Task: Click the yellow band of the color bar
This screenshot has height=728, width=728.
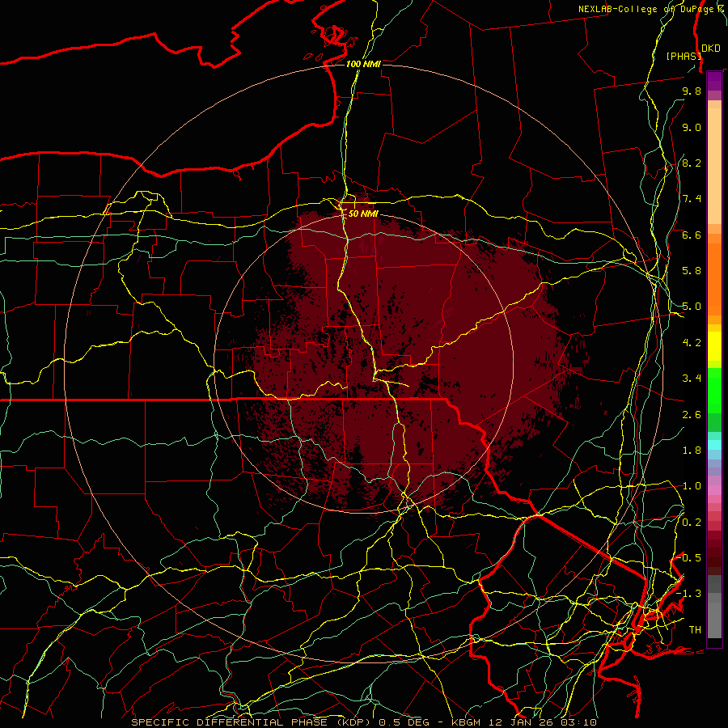Action: coord(714,346)
